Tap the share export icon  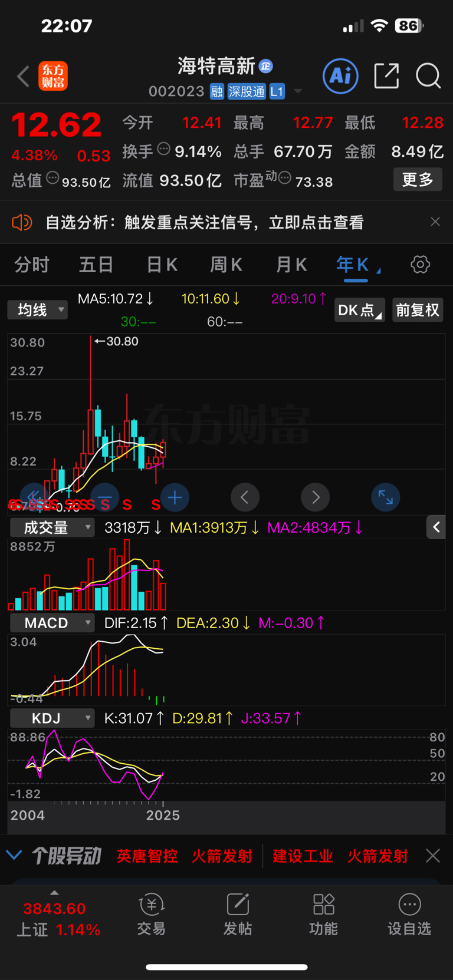386,76
